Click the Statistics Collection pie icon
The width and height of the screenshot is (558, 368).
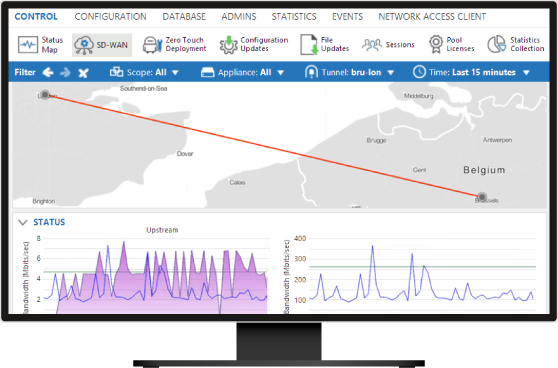(x=496, y=44)
